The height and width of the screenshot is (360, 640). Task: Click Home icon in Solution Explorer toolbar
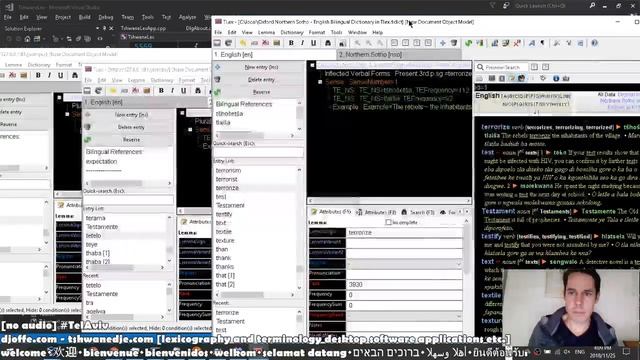tap(27, 39)
